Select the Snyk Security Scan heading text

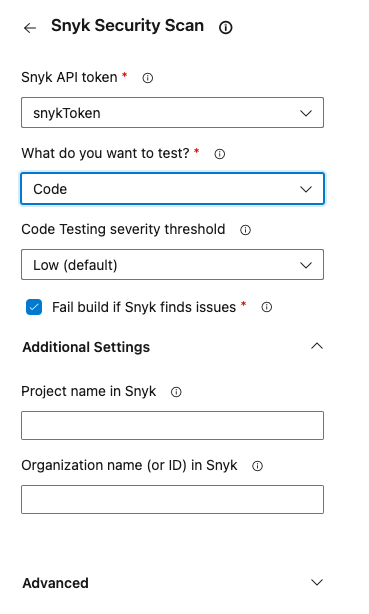point(127,26)
